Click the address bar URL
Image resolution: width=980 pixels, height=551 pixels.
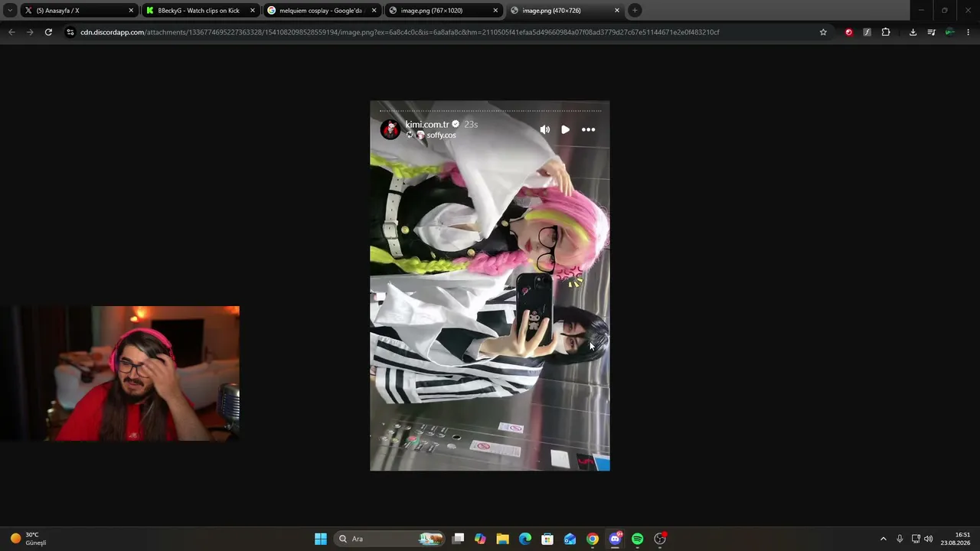click(x=400, y=32)
